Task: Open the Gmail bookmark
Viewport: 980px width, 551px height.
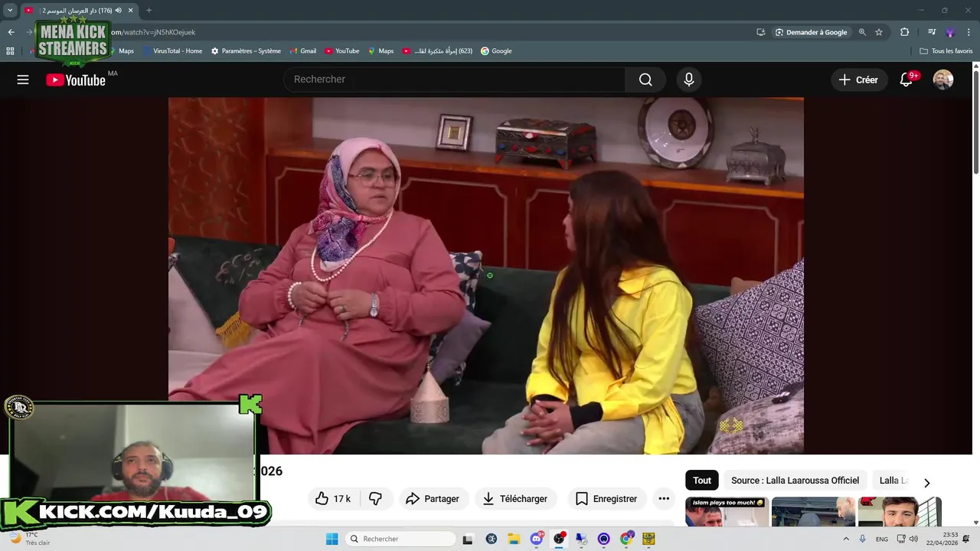Action: tap(302, 51)
